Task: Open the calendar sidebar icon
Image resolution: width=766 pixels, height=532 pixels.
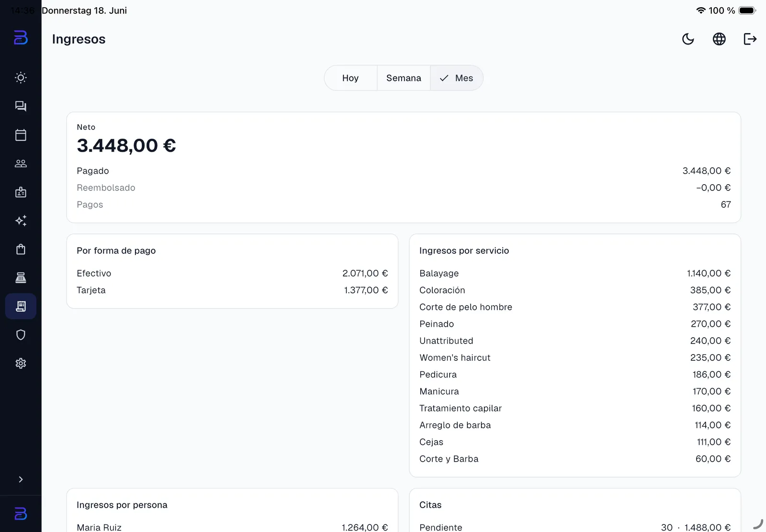Action: coord(21,135)
